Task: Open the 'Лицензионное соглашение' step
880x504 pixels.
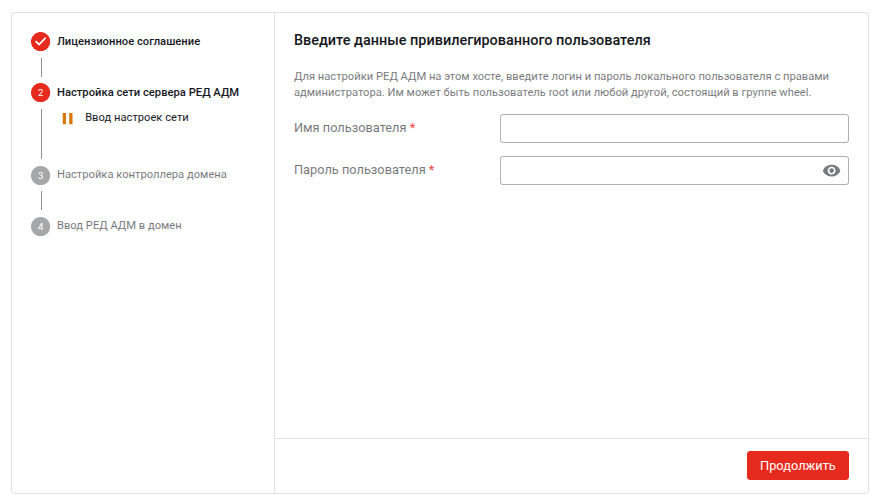Action: (128, 42)
